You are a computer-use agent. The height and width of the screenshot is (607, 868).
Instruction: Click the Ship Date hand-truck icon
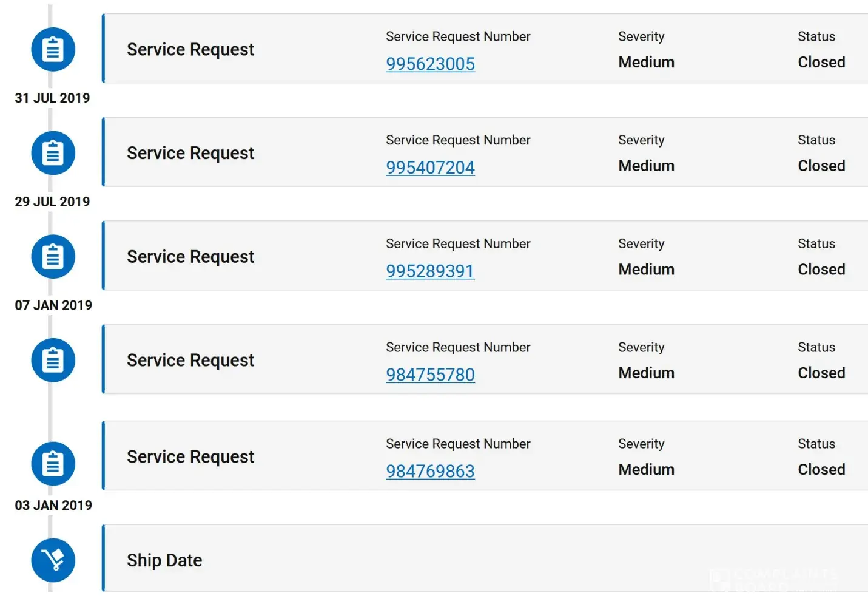(53, 560)
